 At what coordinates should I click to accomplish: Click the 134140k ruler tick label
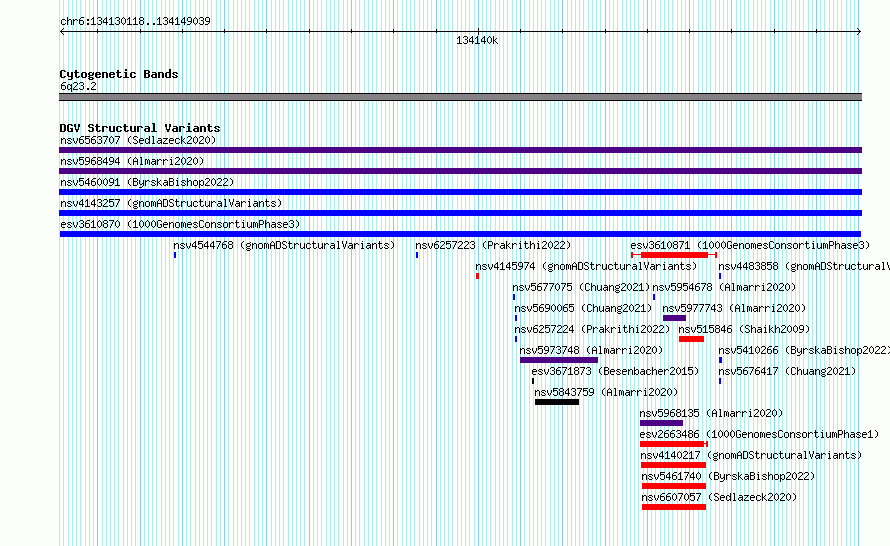tap(477, 40)
